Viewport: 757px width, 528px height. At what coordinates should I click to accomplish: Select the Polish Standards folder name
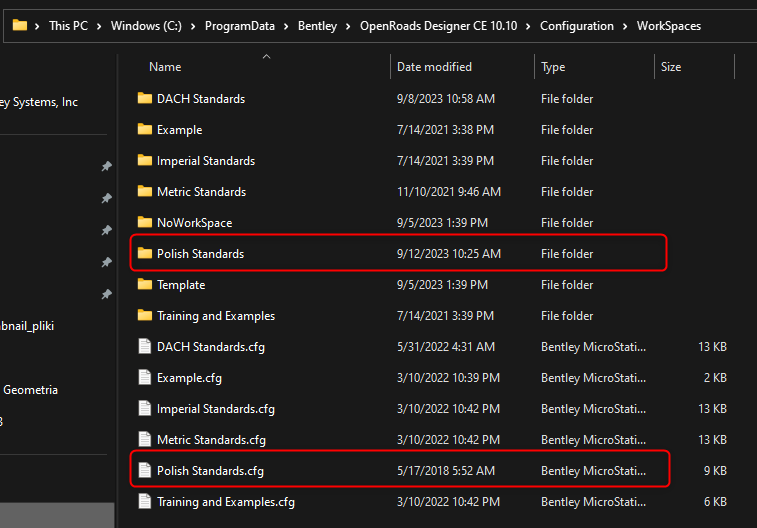coord(200,254)
